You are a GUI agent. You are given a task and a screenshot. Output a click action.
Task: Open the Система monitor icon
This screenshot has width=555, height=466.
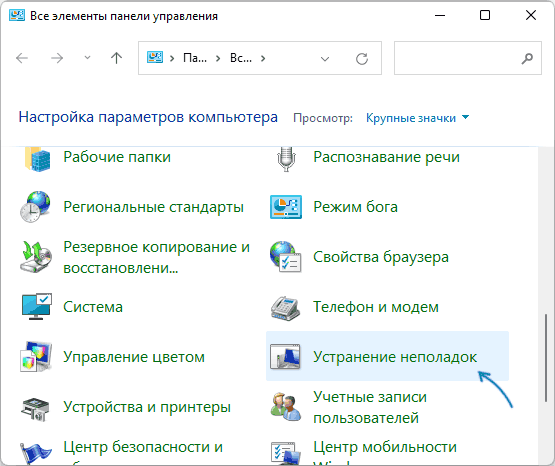36,307
